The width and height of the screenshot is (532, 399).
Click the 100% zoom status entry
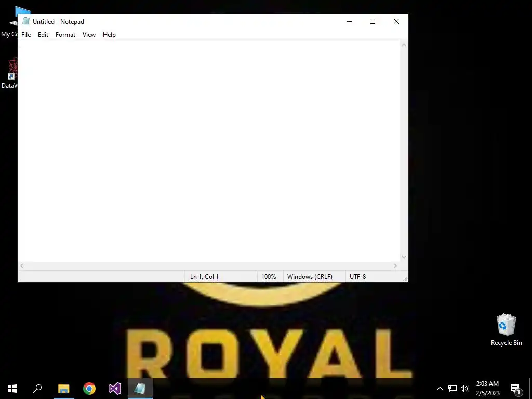[x=269, y=277]
